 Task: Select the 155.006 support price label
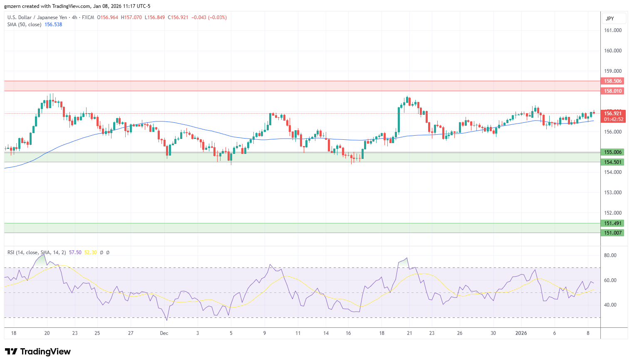click(x=613, y=152)
